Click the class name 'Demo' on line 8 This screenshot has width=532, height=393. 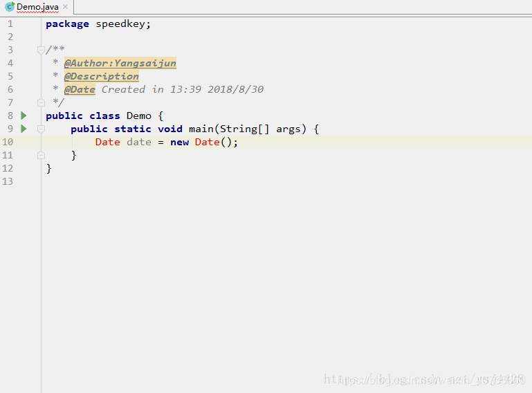(x=139, y=116)
